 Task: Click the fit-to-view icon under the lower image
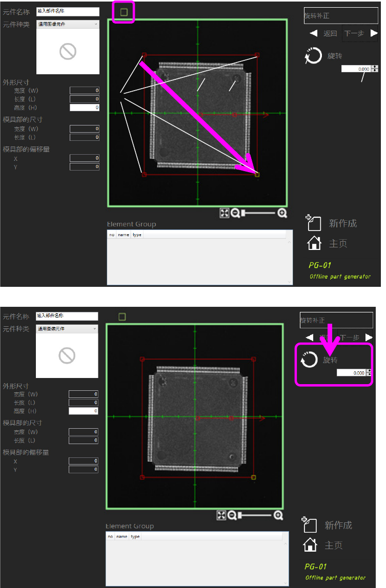coord(221,515)
